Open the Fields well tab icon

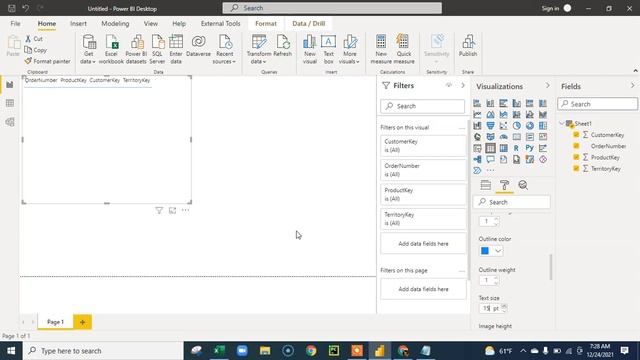coord(486,185)
